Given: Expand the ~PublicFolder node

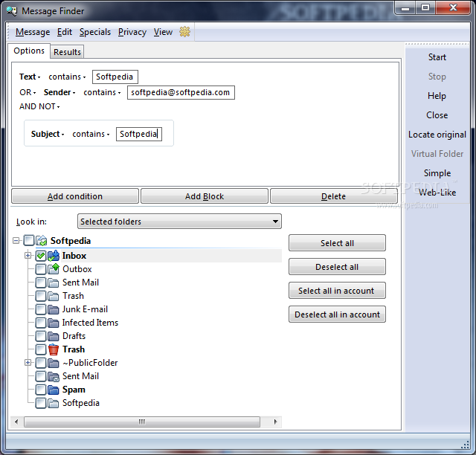Looking at the screenshot, I should pos(28,362).
